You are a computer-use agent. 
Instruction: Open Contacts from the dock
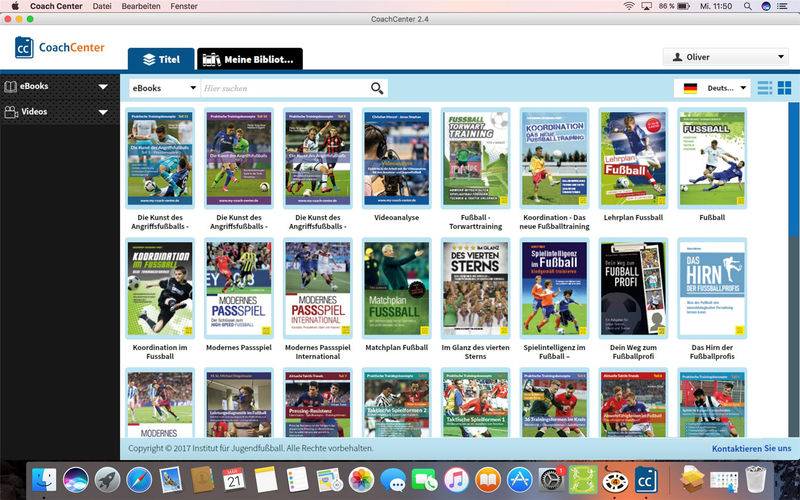[x=202, y=480]
